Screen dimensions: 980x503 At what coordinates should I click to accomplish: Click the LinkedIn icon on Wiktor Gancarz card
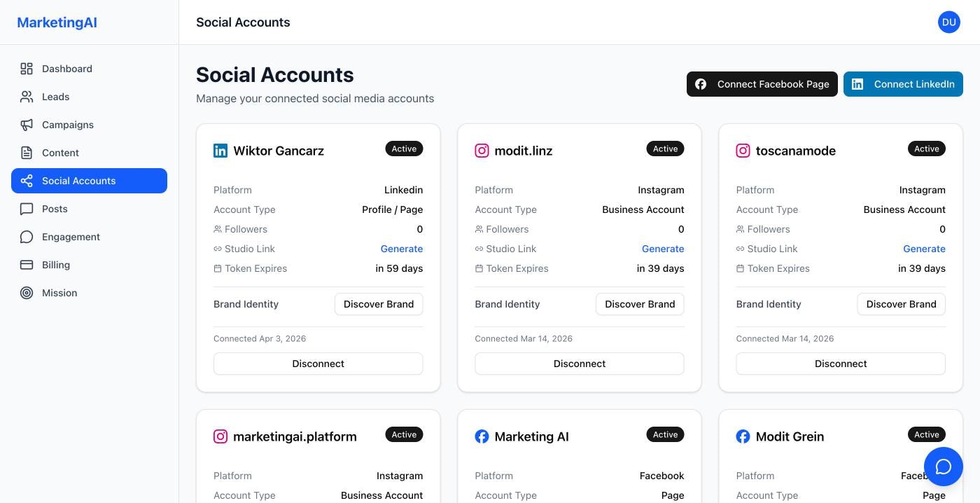(x=220, y=151)
